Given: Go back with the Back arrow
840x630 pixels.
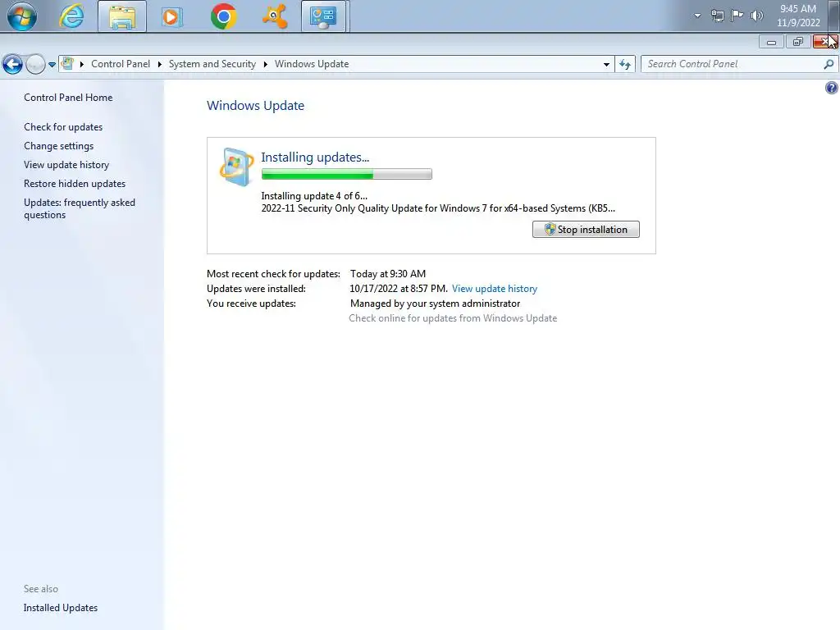Looking at the screenshot, I should tap(13, 65).
